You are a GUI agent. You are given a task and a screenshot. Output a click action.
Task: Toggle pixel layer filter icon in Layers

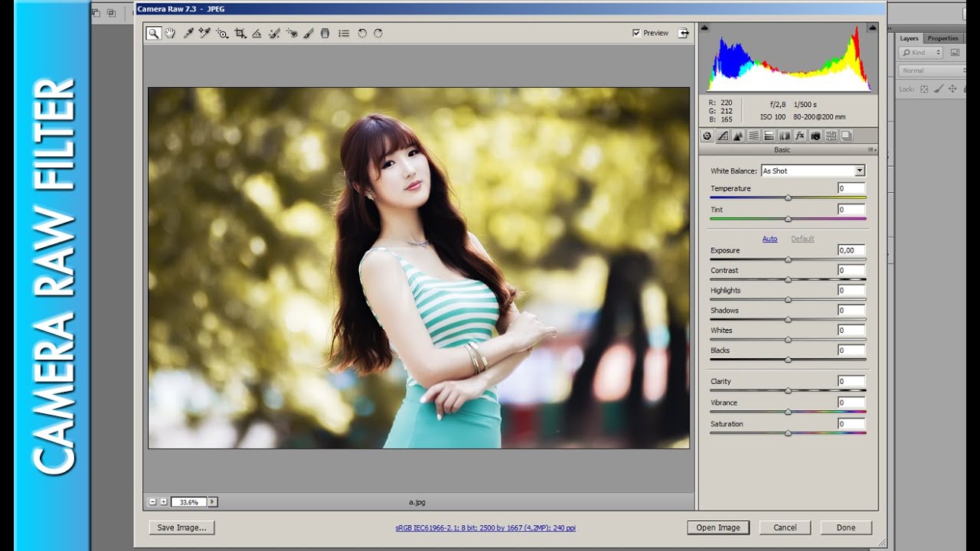[x=955, y=53]
